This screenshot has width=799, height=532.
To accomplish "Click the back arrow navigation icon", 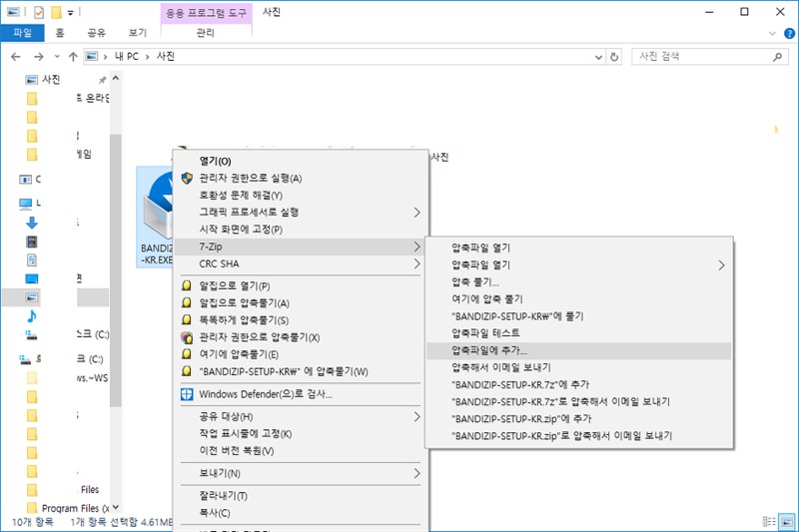I will coord(13,56).
